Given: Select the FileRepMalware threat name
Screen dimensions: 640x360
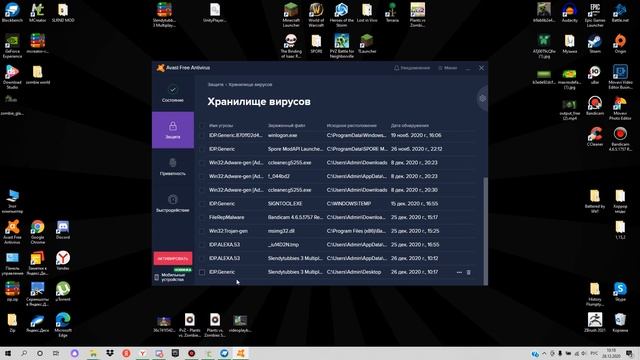Looking at the screenshot, I should pyautogui.click(x=227, y=218).
